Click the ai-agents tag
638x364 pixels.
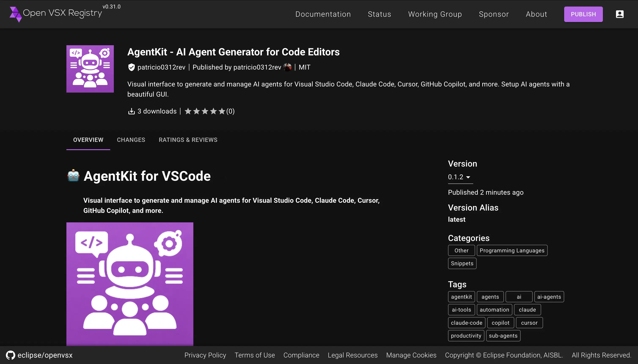(x=549, y=297)
